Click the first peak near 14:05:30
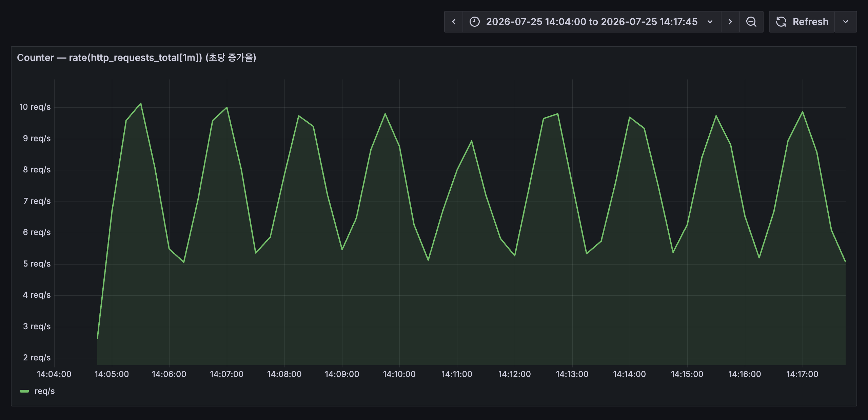 pyautogui.click(x=141, y=103)
